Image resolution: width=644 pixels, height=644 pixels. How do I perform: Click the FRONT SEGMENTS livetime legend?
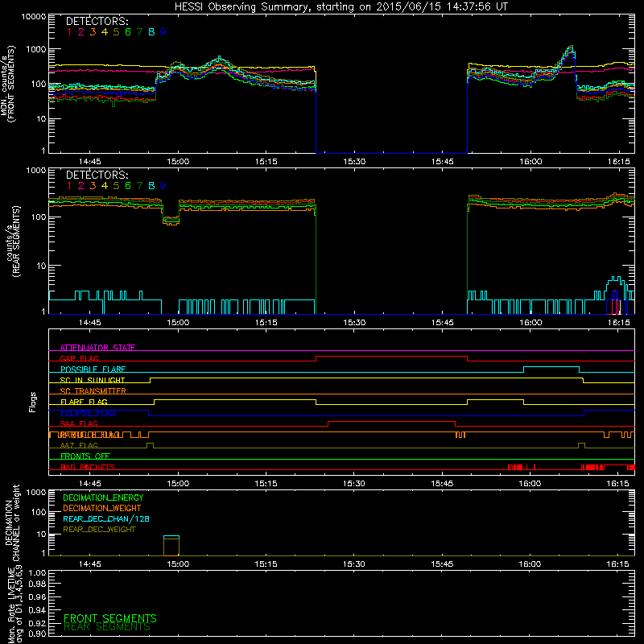[110, 618]
